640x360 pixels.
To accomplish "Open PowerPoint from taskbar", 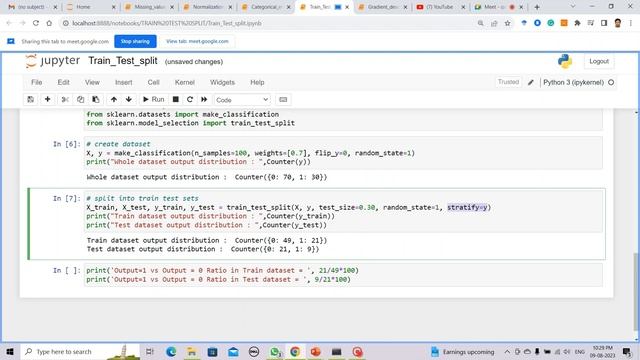I will pos(316,351).
